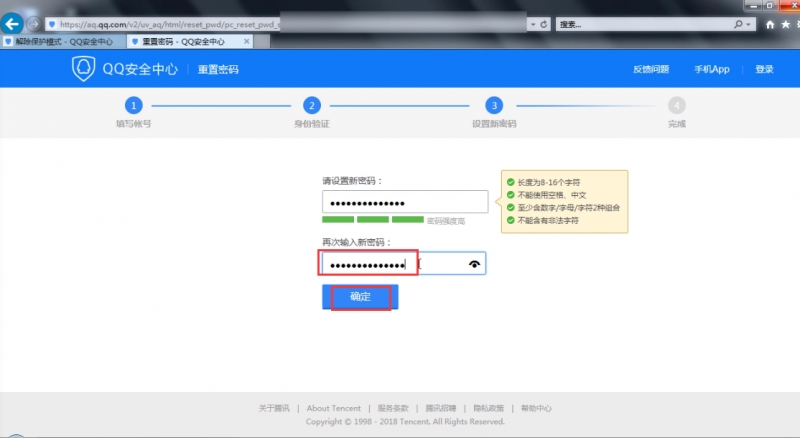Click the 重置密码 header text
The height and width of the screenshot is (438, 800).
218,69
